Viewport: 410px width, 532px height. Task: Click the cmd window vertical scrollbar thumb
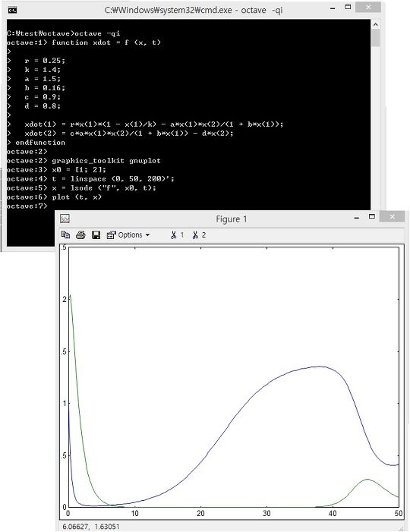tap(375, 38)
